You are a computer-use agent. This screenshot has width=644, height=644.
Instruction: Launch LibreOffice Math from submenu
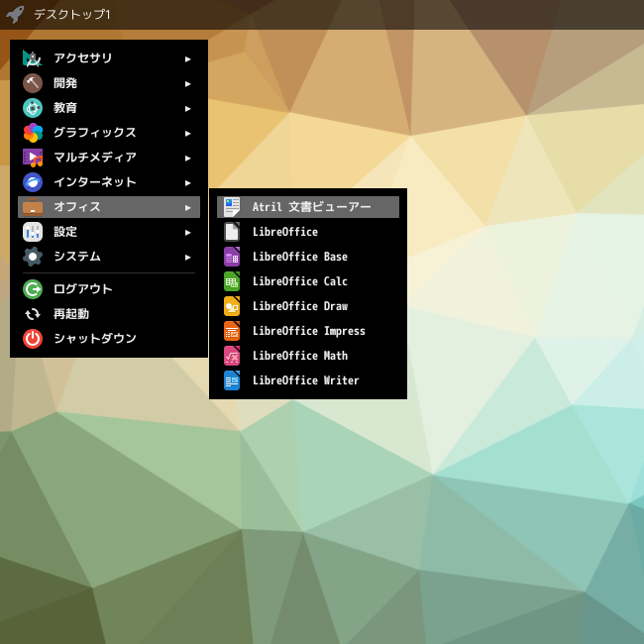308,356
